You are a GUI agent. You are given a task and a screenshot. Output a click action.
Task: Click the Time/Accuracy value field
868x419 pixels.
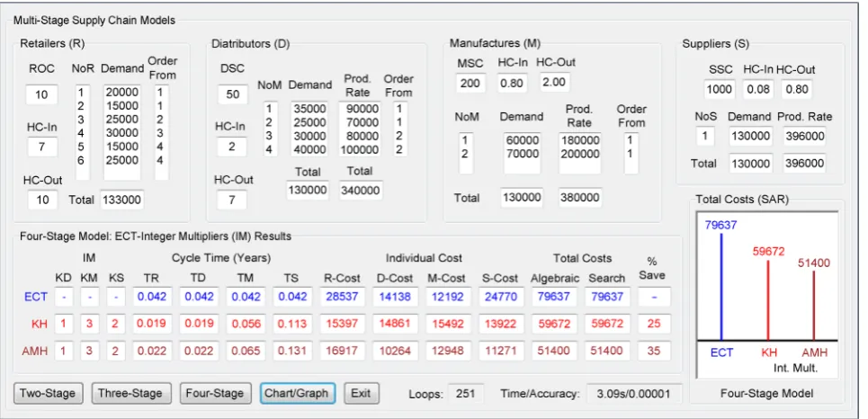point(634,394)
